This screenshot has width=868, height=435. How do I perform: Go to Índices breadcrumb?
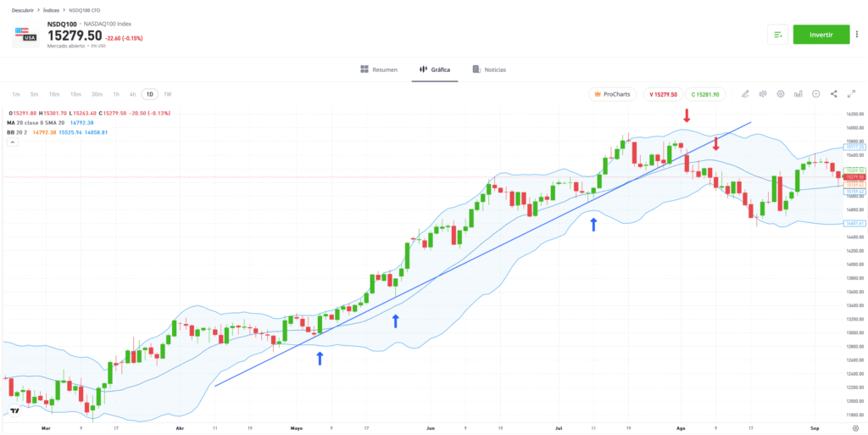[52, 10]
